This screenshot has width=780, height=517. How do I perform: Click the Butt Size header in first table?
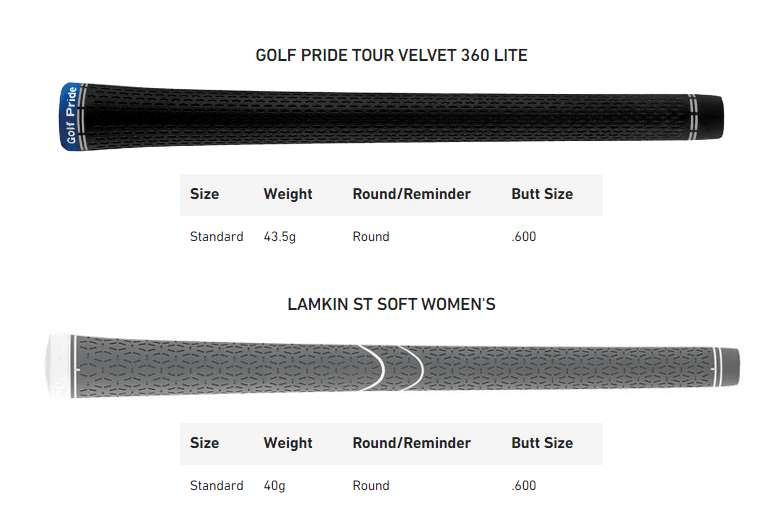coord(542,194)
